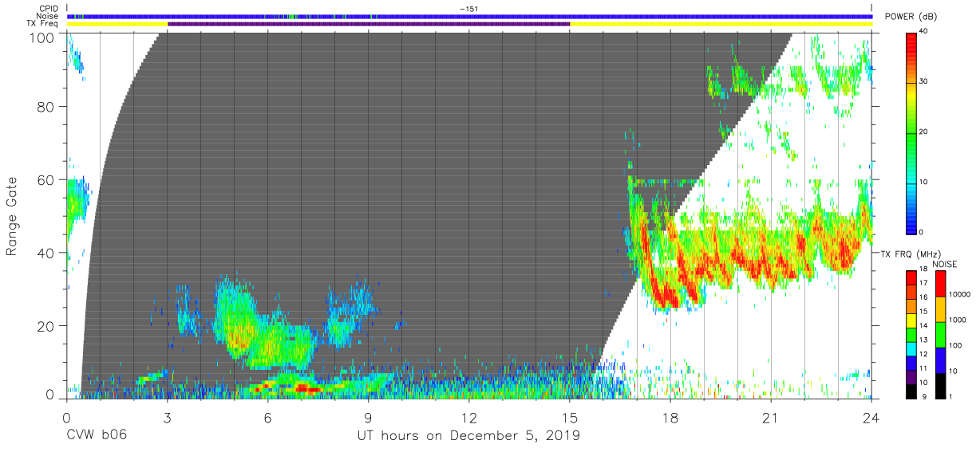Click the x-axis tick label 18
Image resolution: width=980 pixels, height=452 pixels.
coord(670,418)
